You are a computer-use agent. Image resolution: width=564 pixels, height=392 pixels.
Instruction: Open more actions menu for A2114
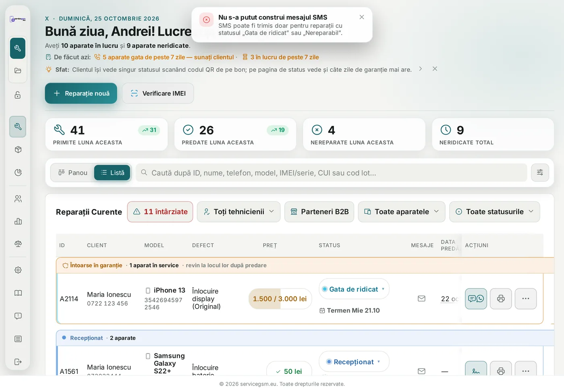click(x=526, y=299)
